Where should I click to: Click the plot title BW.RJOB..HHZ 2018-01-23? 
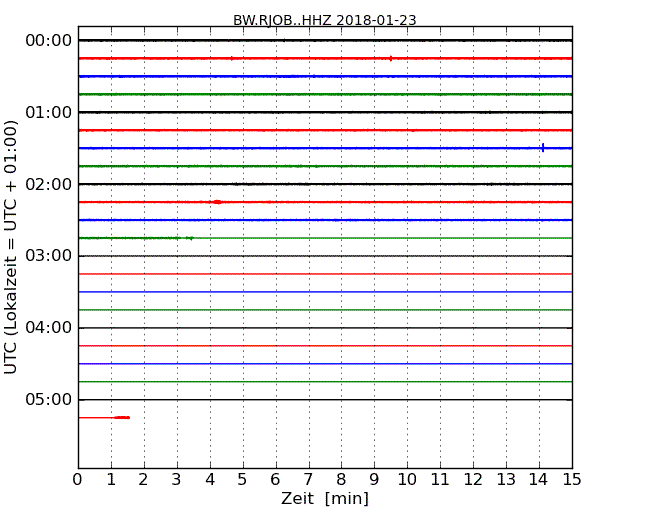pos(325,20)
